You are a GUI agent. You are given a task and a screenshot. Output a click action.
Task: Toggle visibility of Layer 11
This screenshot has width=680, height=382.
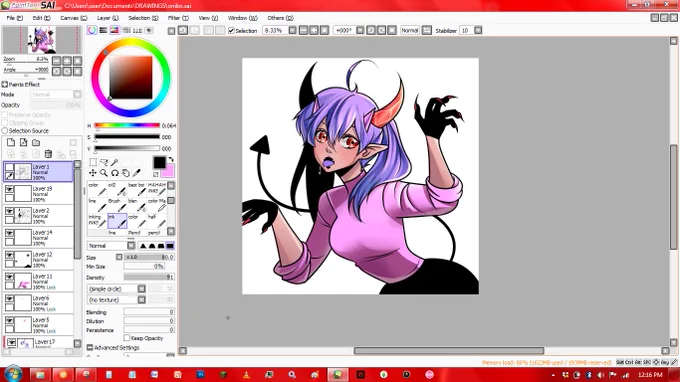click(x=9, y=277)
